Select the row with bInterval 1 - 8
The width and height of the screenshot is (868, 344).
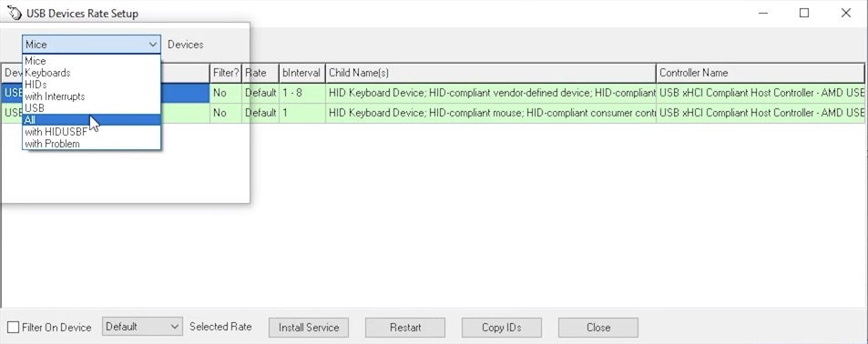pos(434,93)
